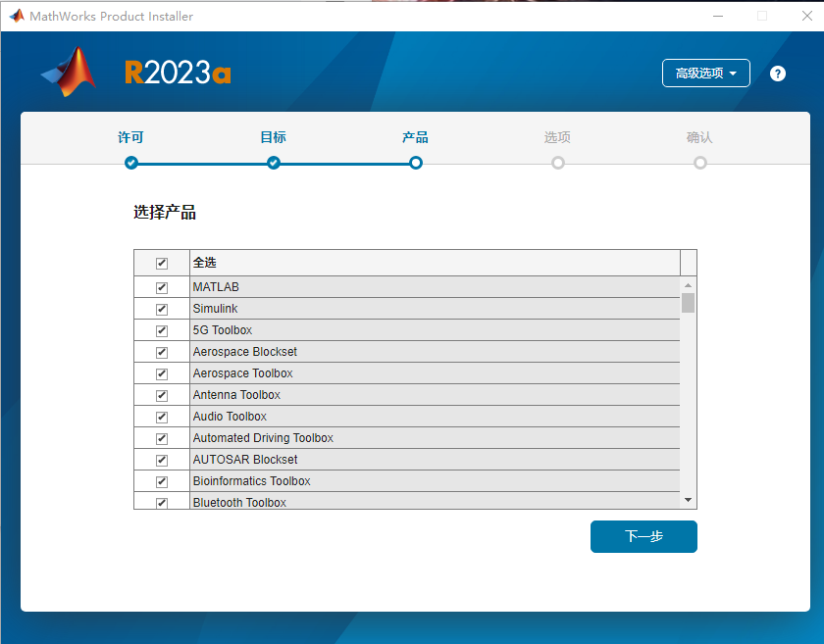824x644 pixels.
Task: Go to the 许可 step
Action: (x=130, y=137)
